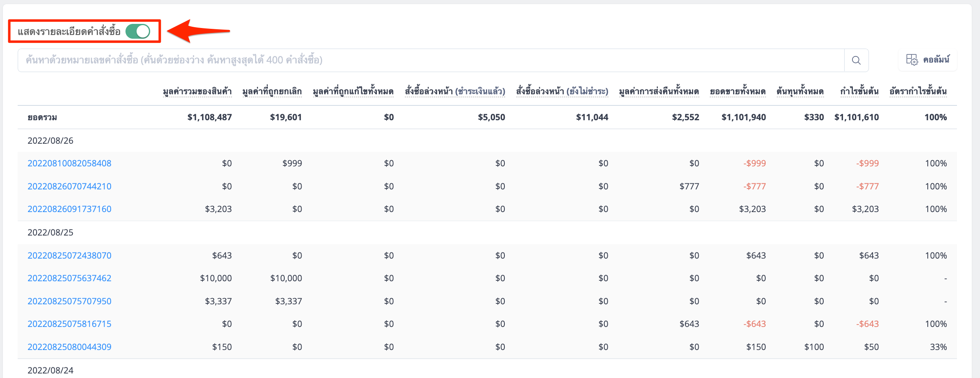Open order 20220825075637462
The image size is (980, 378).
(70, 278)
